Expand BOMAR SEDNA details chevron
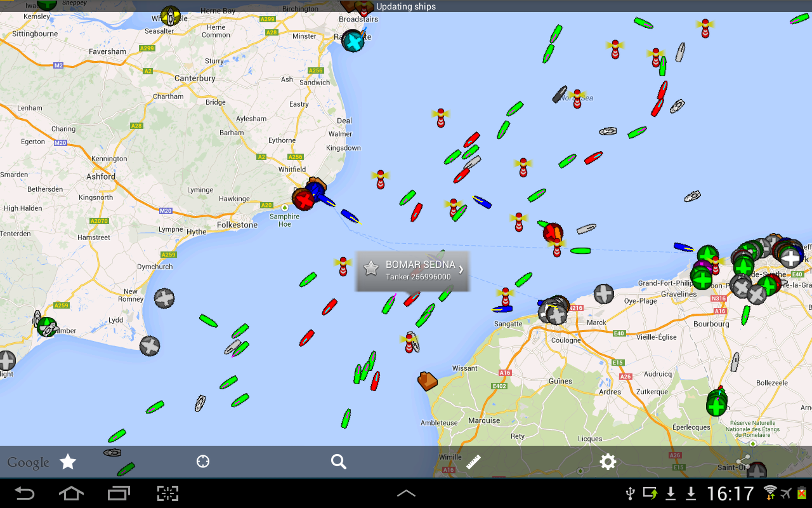The height and width of the screenshot is (508, 812). click(461, 269)
